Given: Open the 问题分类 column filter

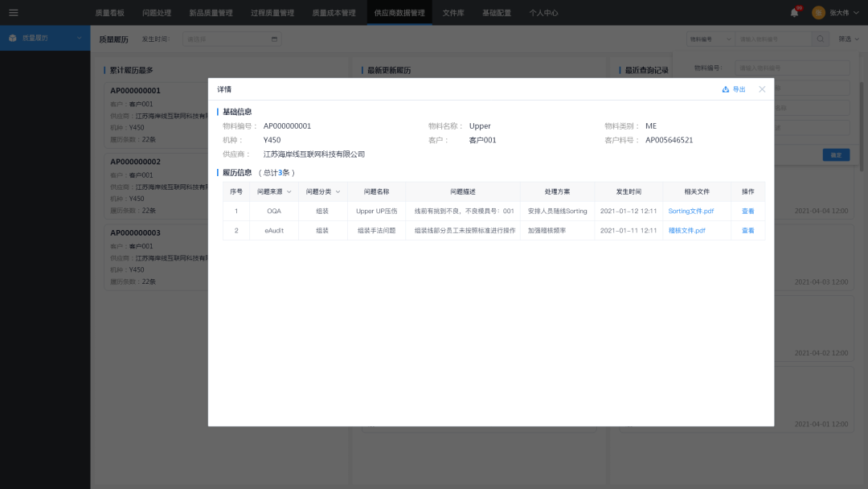Looking at the screenshot, I should tap(338, 191).
